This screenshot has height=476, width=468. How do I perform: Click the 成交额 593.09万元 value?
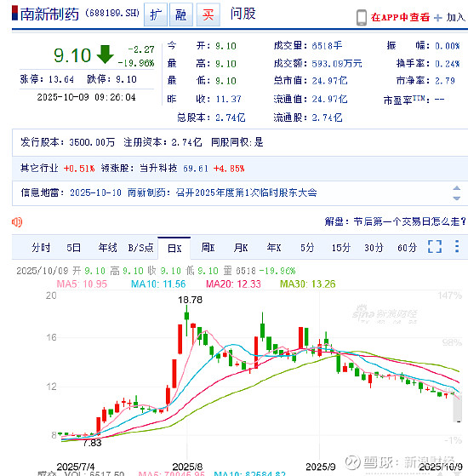tap(337, 64)
